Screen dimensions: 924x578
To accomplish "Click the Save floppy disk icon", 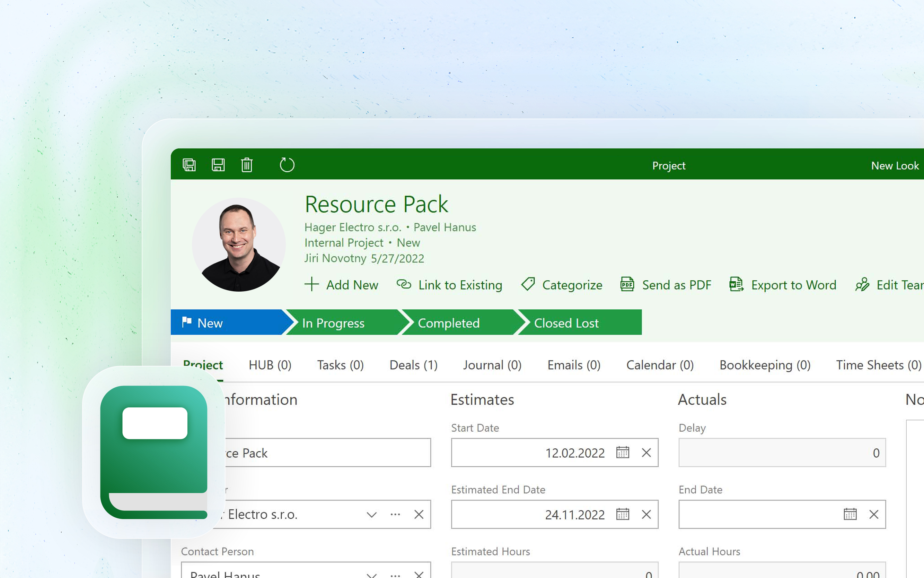I will click(218, 165).
